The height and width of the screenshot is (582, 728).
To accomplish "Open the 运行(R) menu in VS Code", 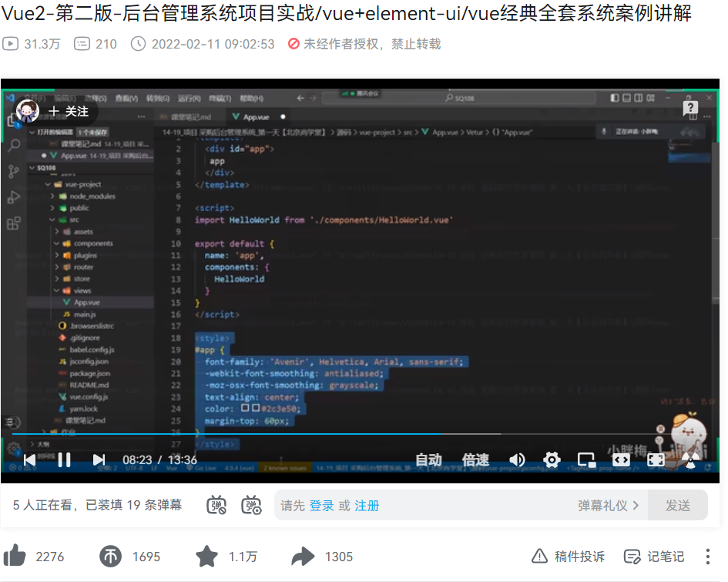I will (189, 99).
